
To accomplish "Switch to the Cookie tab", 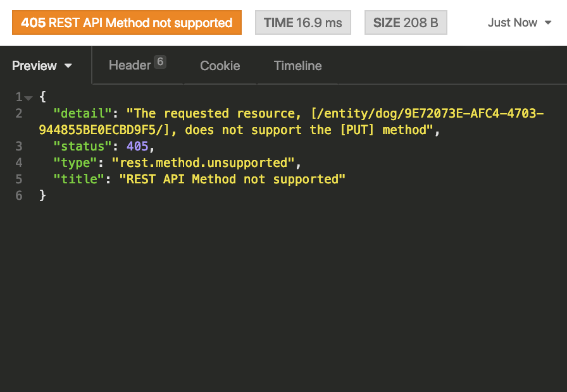I will coord(220,66).
